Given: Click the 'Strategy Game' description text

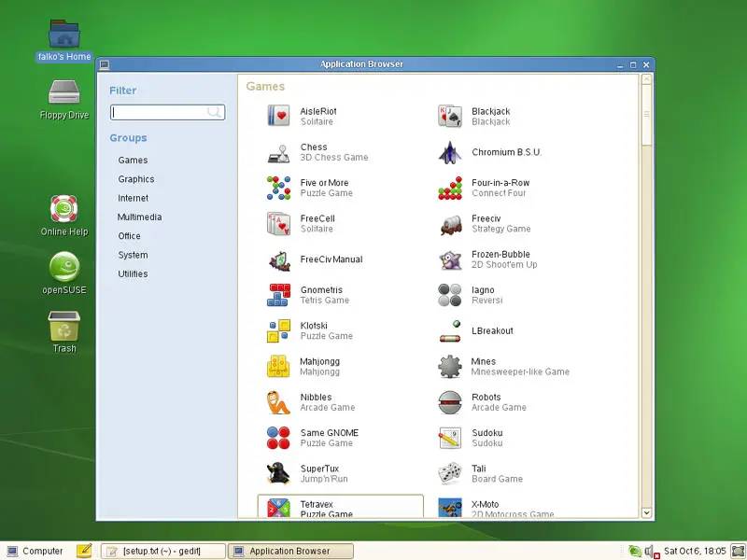Looking at the screenshot, I should (501, 229).
